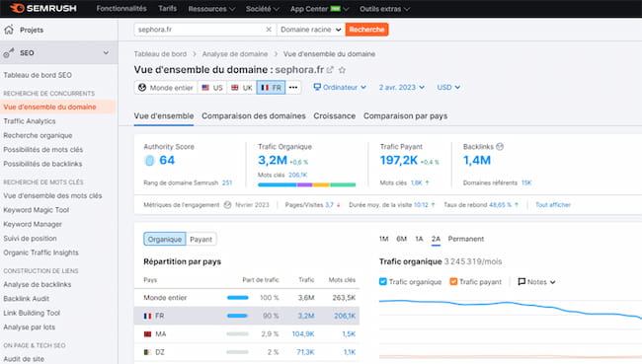Switch to Payant toggle
Image resolution: width=642 pixels, height=364 pixels.
pyautogui.click(x=201, y=240)
